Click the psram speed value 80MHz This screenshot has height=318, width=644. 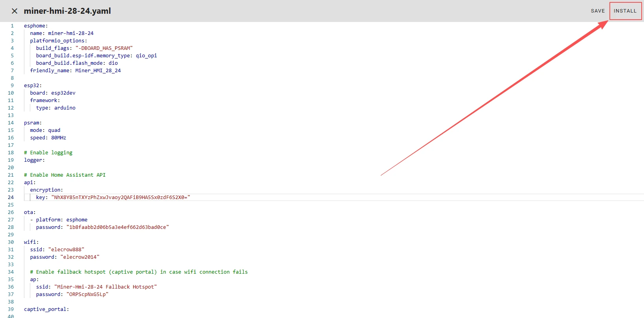click(x=59, y=138)
